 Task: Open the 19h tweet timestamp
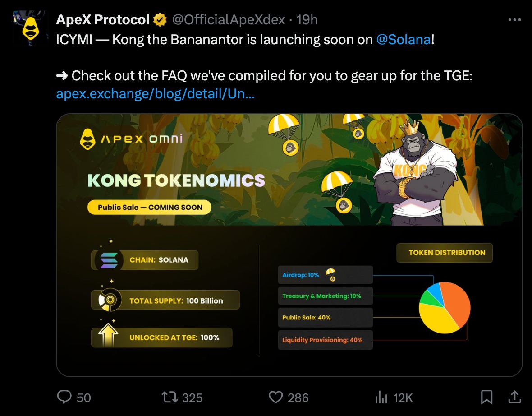tap(307, 20)
